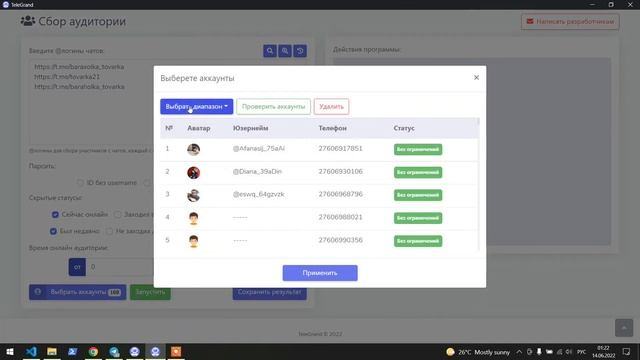Open the notification center icon
This screenshot has height=360, width=640.
click(626, 352)
